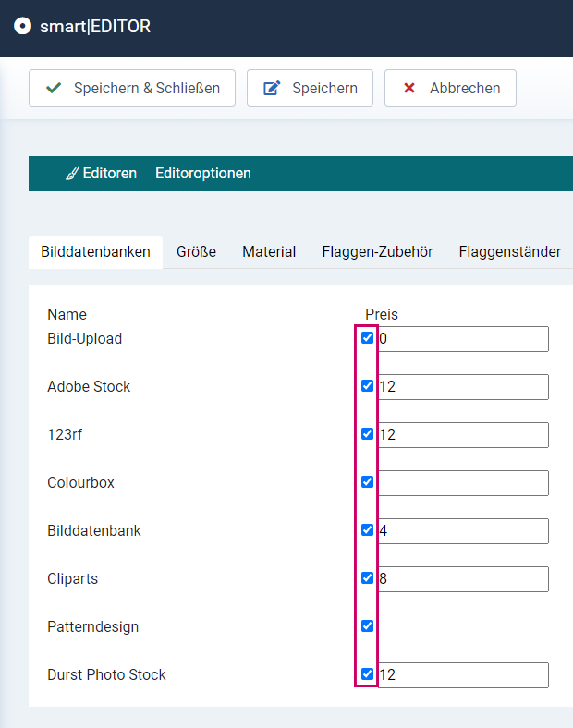The width and height of the screenshot is (573, 728).
Task: Switch to the Größe tab
Action: (196, 251)
